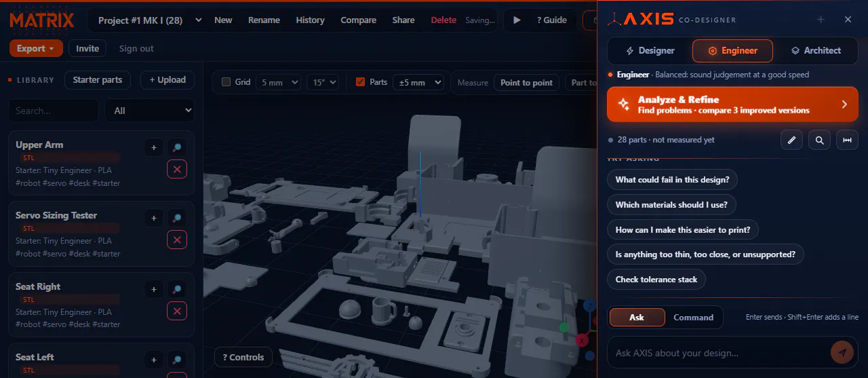Open the All library filter dropdown
Viewport: 868px width, 378px height.
(x=149, y=111)
